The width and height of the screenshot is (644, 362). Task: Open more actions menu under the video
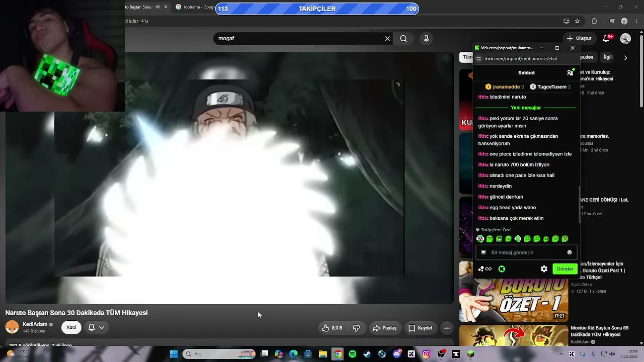(x=447, y=328)
